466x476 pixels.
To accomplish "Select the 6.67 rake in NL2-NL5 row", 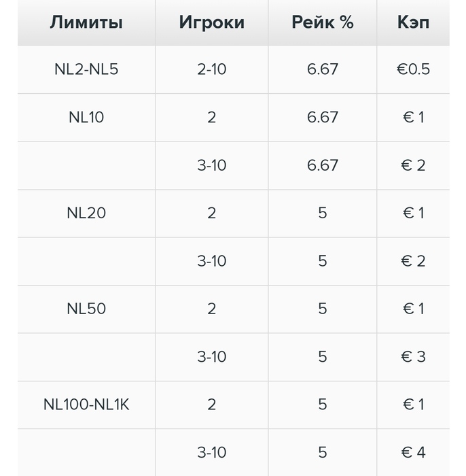I will [322, 69].
